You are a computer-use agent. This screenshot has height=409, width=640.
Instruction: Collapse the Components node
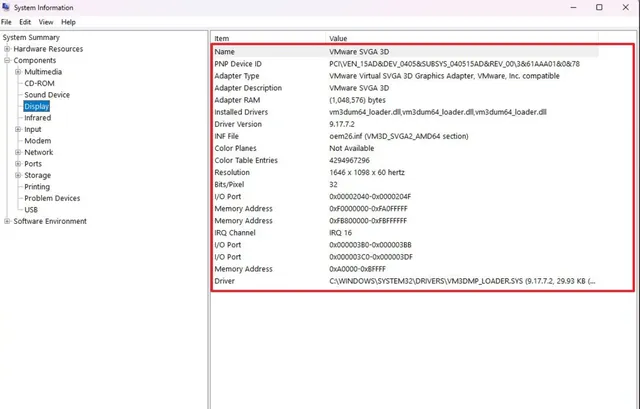point(7,60)
